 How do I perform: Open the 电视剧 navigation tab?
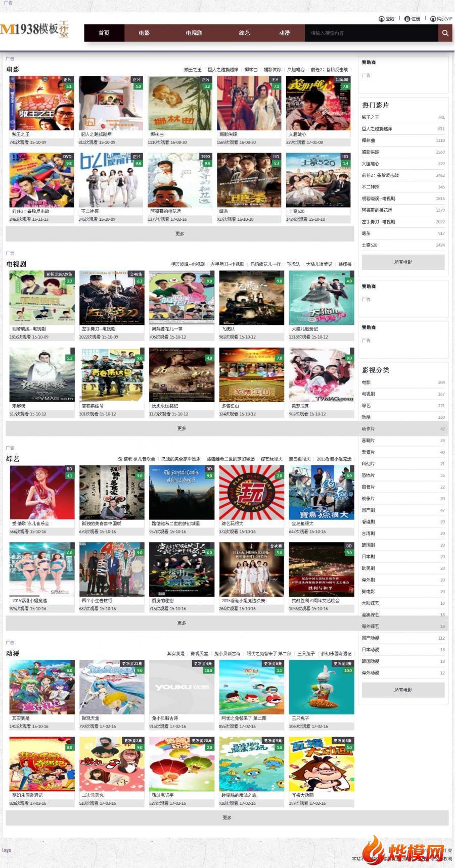click(x=194, y=33)
